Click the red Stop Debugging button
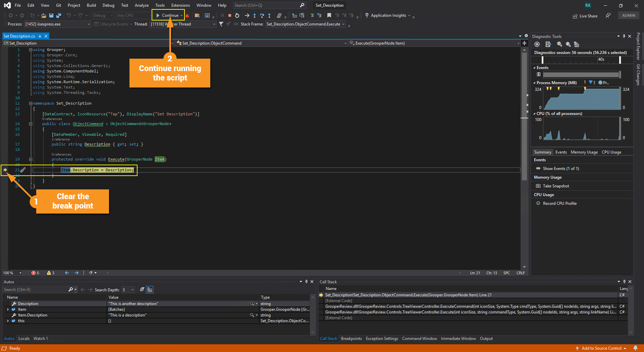This screenshot has height=352, width=644. click(x=230, y=15)
